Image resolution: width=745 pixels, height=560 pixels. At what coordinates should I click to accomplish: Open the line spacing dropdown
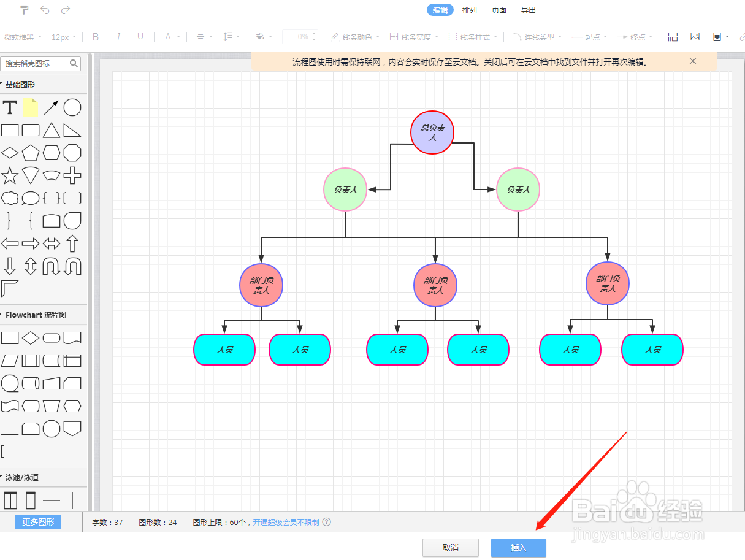click(231, 37)
